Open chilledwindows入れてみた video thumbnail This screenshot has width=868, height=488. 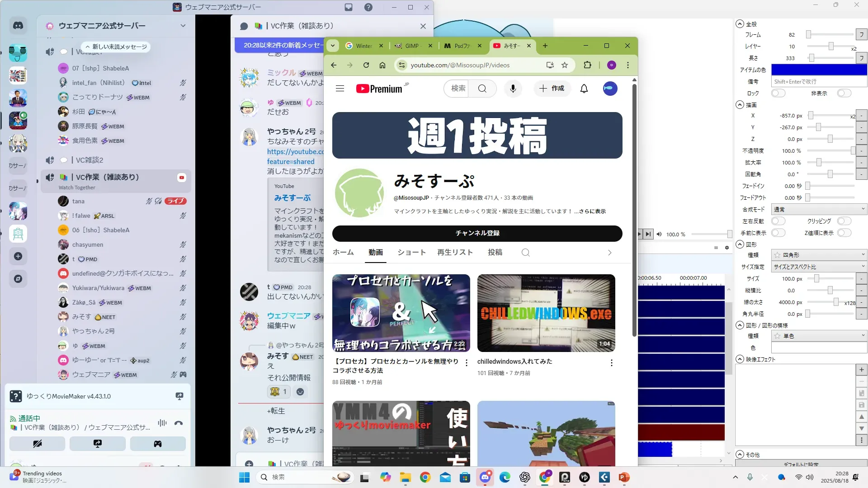[546, 313]
